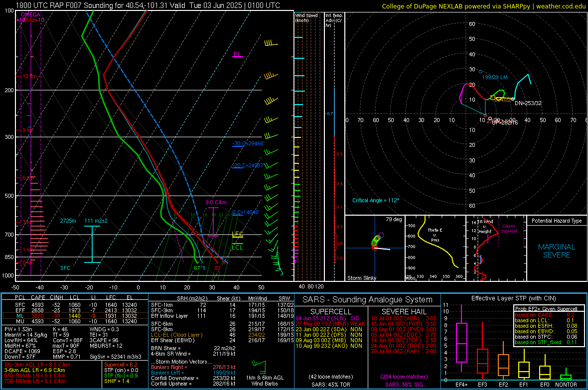Click the SR Wind v. Height panel label

click(x=485, y=227)
